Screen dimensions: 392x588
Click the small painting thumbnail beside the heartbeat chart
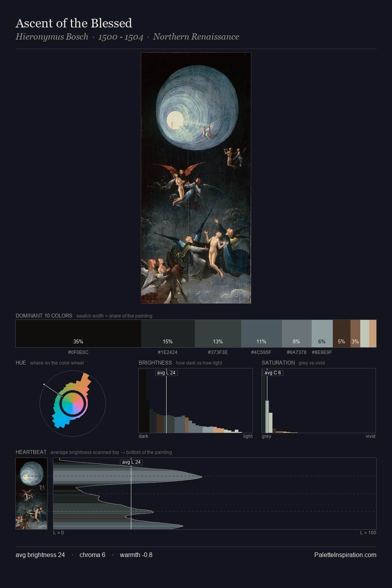31,494
